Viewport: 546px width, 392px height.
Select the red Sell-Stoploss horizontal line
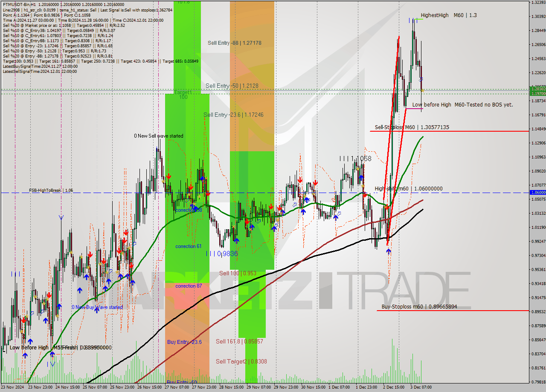[449, 131]
